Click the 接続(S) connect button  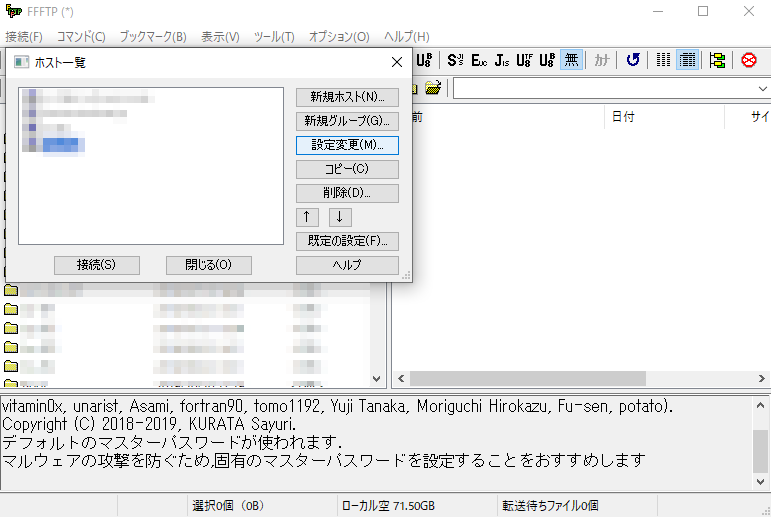tap(96, 265)
